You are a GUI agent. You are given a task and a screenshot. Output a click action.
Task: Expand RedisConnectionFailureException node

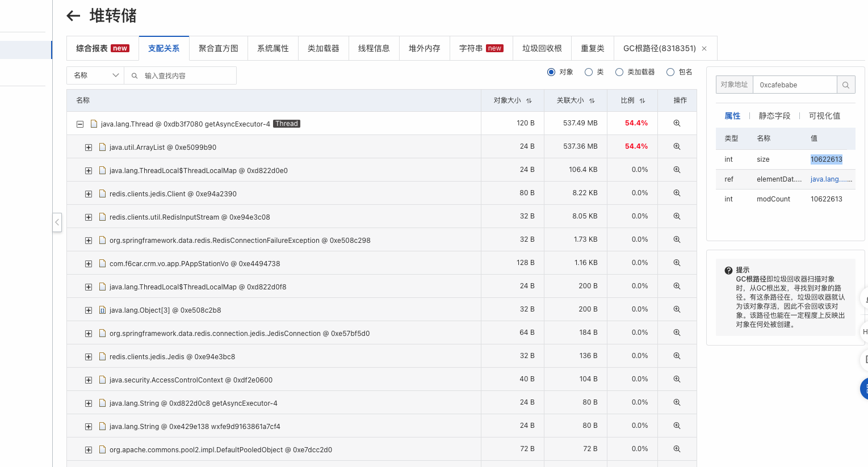click(x=89, y=240)
